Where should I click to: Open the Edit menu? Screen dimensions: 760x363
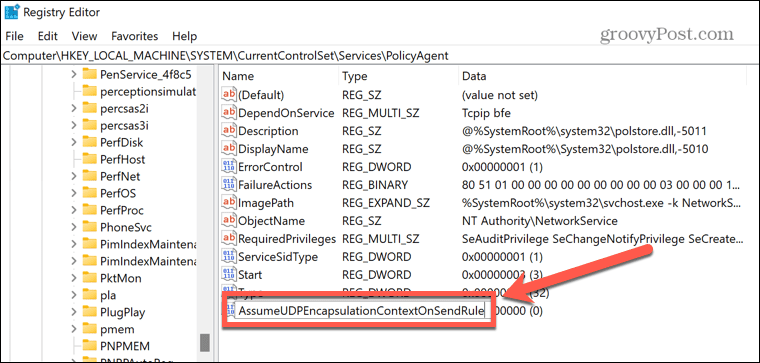coord(48,36)
